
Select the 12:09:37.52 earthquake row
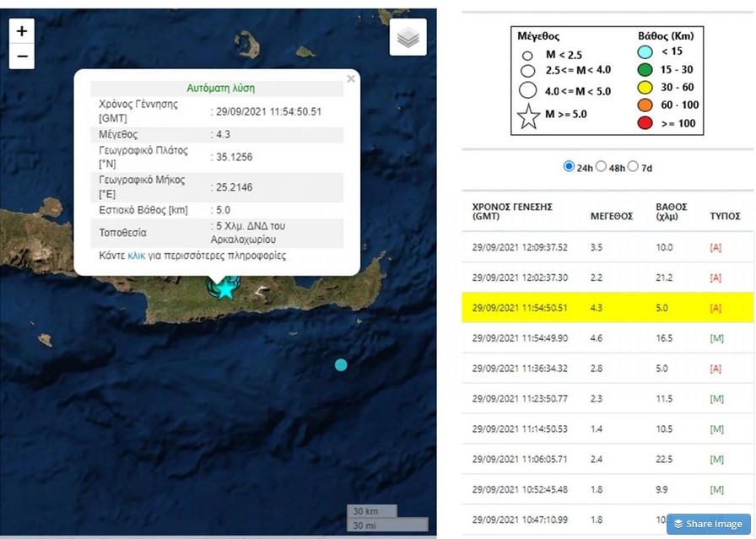pos(607,247)
